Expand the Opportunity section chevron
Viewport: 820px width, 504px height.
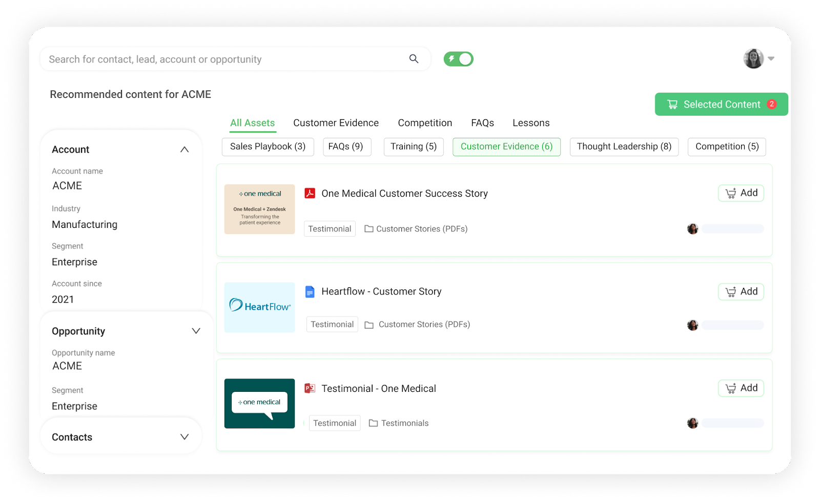196,331
